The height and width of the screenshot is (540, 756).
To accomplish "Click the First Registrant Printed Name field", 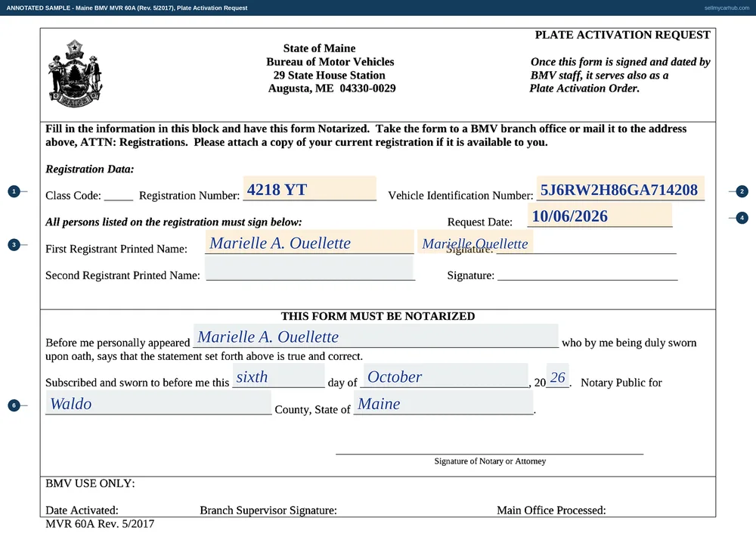I will pyautogui.click(x=309, y=242).
